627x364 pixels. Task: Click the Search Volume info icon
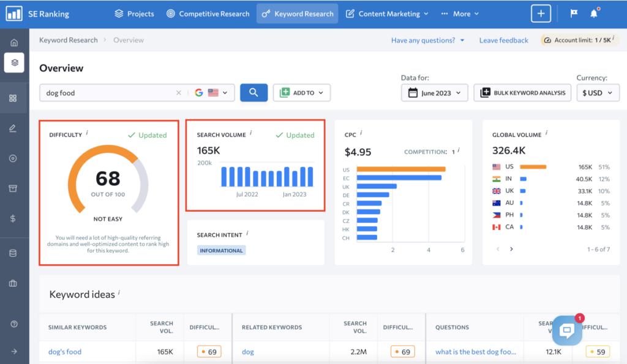(250, 133)
